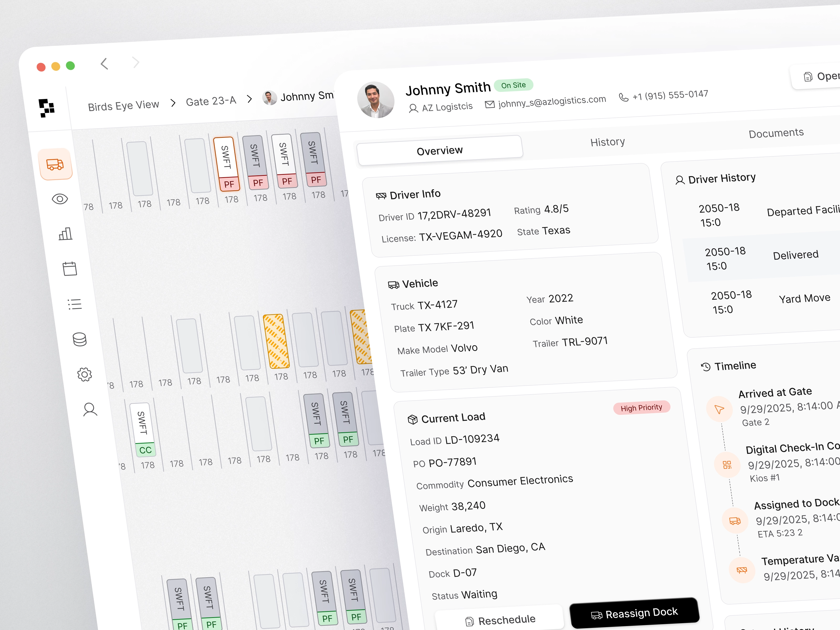Viewport: 840px width, 630px height.
Task: Open the calendar sidebar icon
Action: [70, 269]
